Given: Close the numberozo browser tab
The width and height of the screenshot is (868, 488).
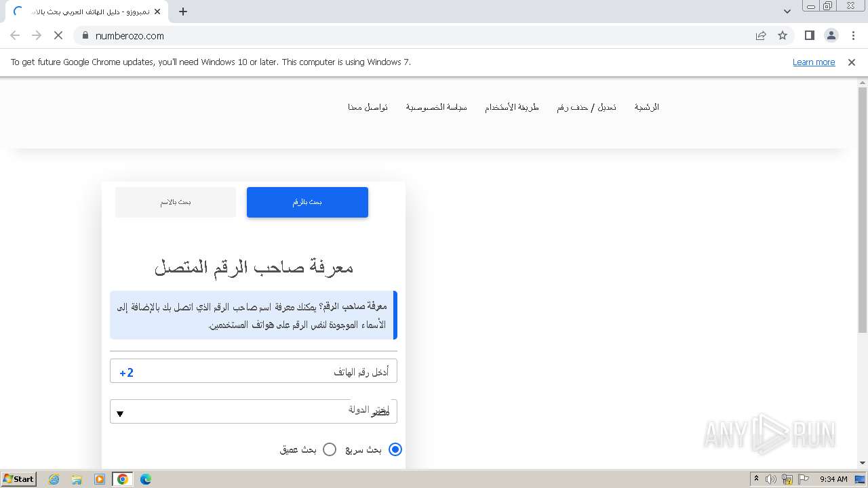Looking at the screenshot, I should click(157, 12).
